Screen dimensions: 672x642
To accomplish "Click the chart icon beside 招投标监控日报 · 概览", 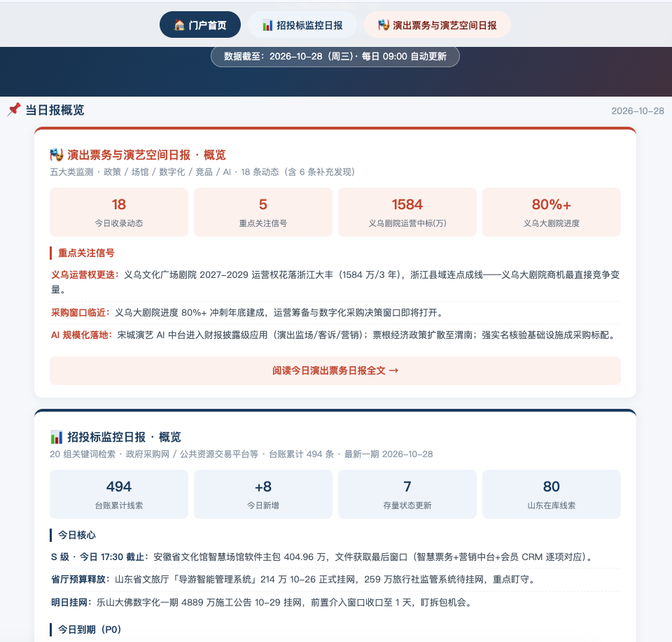I will coord(57,437).
